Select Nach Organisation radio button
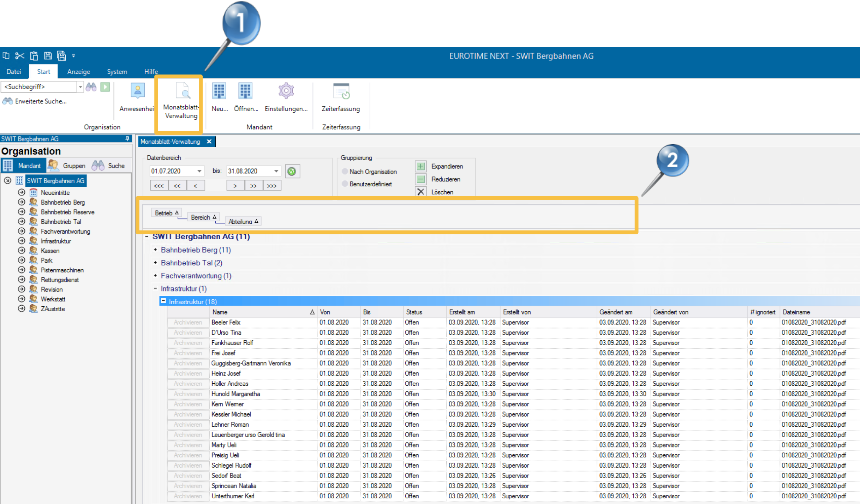Image resolution: width=860 pixels, height=504 pixels. (x=345, y=172)
